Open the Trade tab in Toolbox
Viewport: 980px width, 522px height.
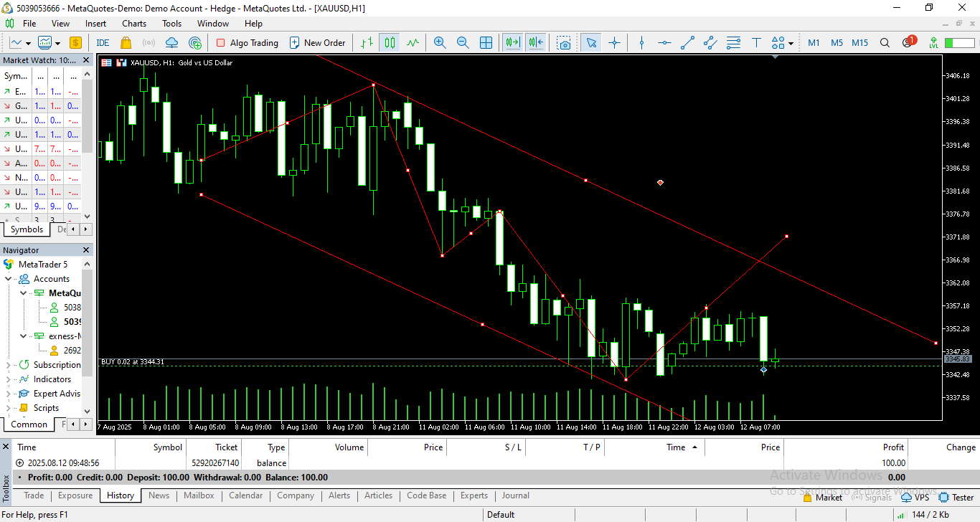(34, 495)
